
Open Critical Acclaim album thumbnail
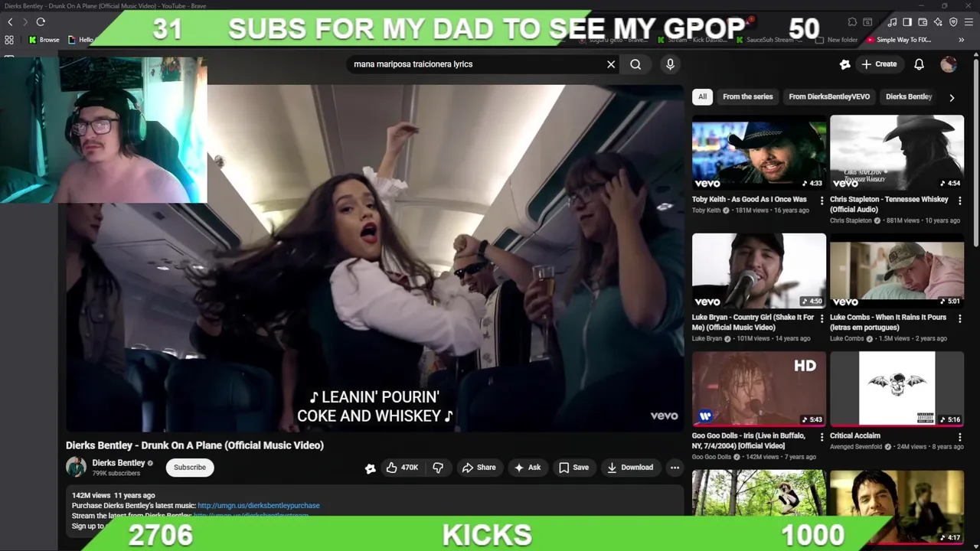coord(897,389)
